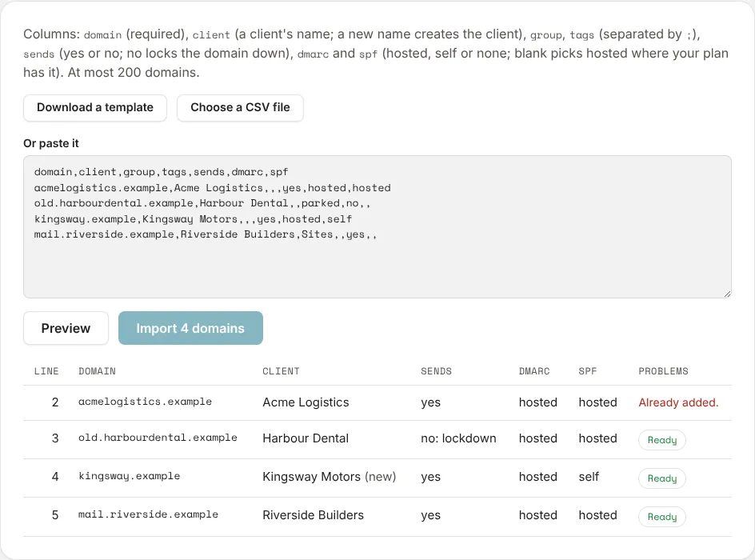Select the acmelogistics.example domain cell
Image resolution: width=755 pixels, height=560 pixels.
click(x=145, y=402)
